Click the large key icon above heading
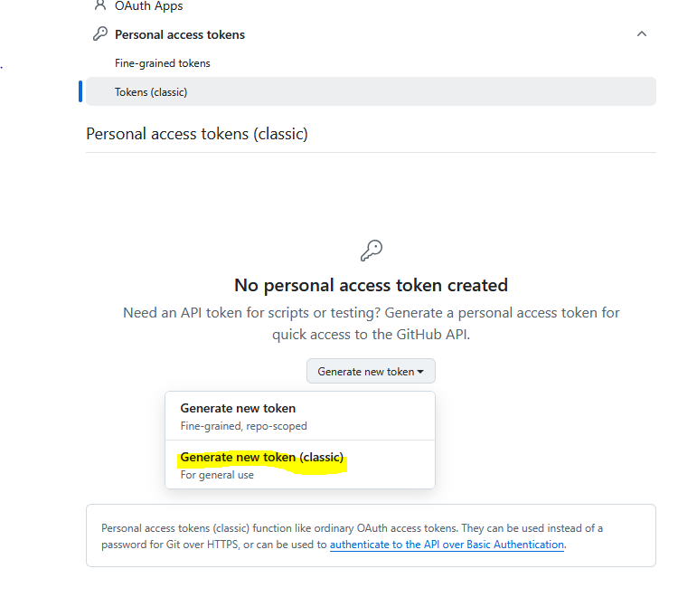This screenshot has height=616, width=678. click(x=371, y=251)
